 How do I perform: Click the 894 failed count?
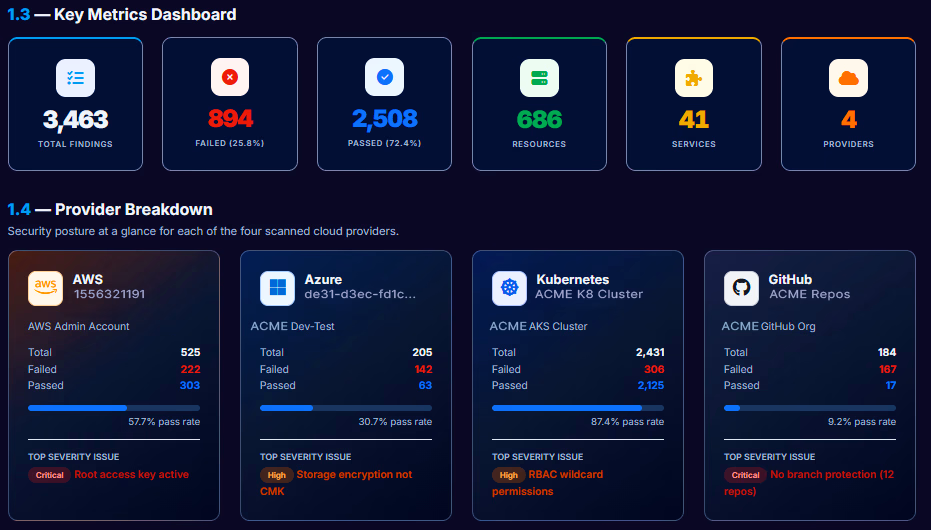[230, 119]
